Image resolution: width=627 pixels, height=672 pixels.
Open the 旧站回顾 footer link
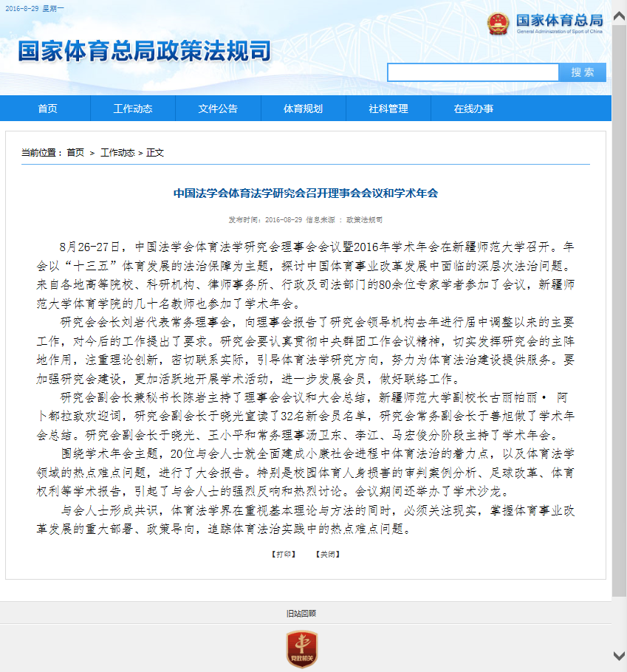pyautogui.click(x=301, y=613)
